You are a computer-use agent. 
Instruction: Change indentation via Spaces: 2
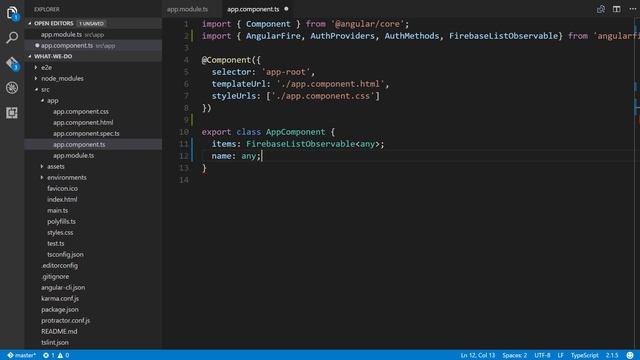tap(514, 355)
